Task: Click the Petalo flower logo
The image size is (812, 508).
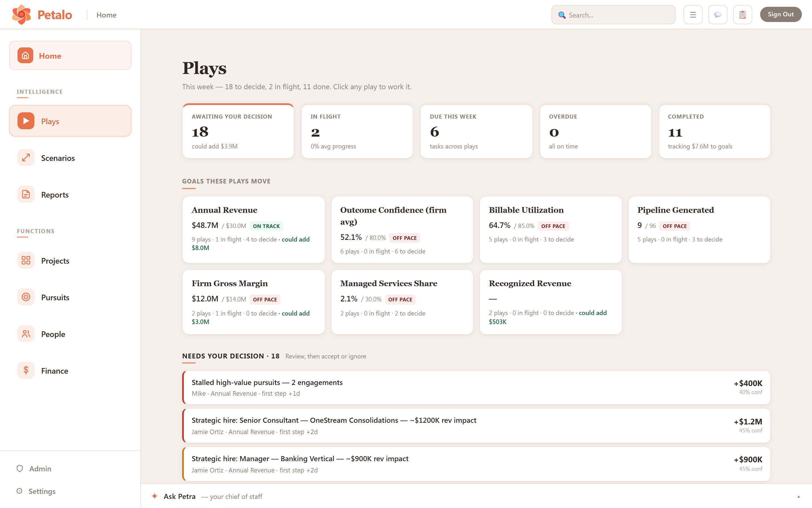Action: [x=21, y=14]
